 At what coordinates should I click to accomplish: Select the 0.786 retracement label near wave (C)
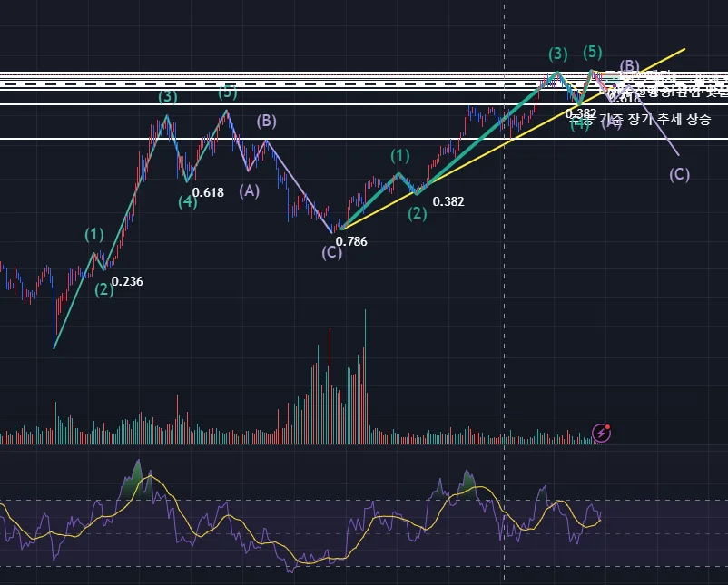[351, 241]
